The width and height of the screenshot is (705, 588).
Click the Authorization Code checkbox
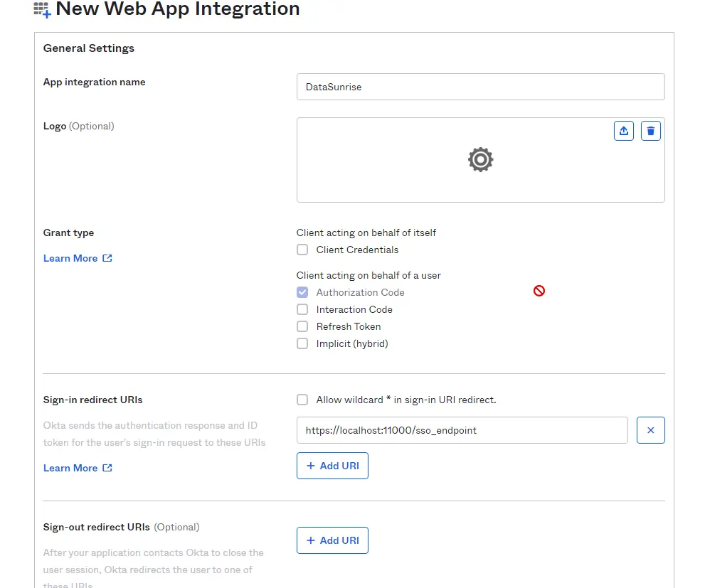[302, 292]
